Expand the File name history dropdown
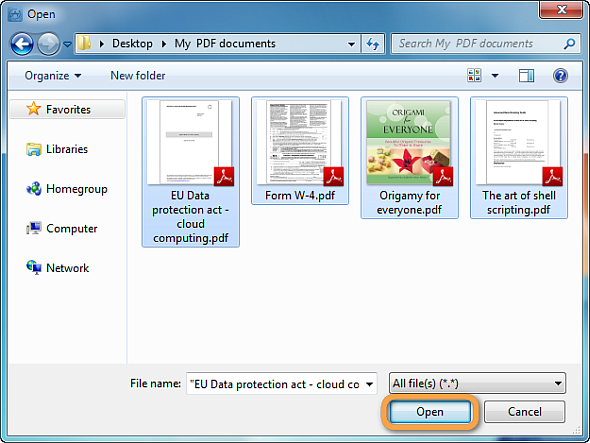 (x=370, y=384)
